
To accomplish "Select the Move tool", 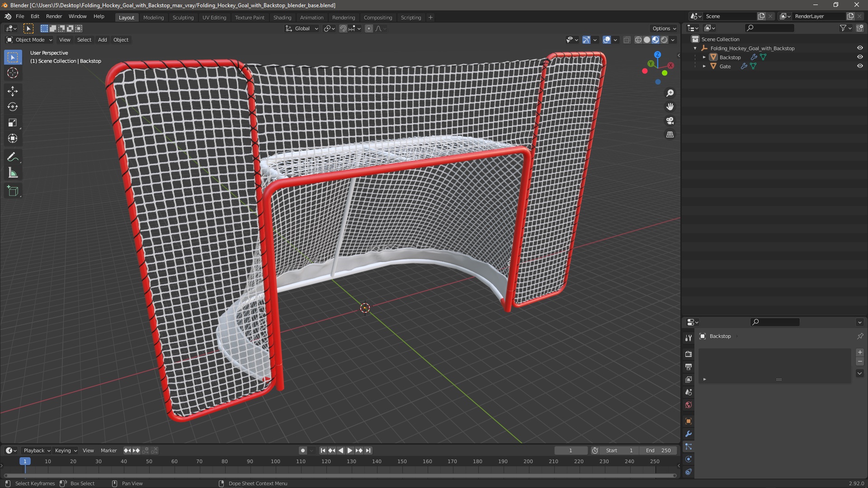I will coord(12,91).
